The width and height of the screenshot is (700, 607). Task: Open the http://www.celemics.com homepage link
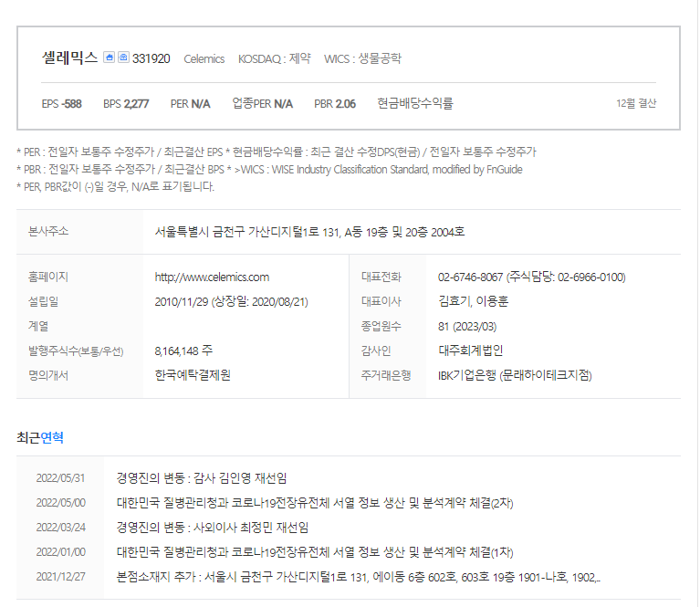pos(212,277)
